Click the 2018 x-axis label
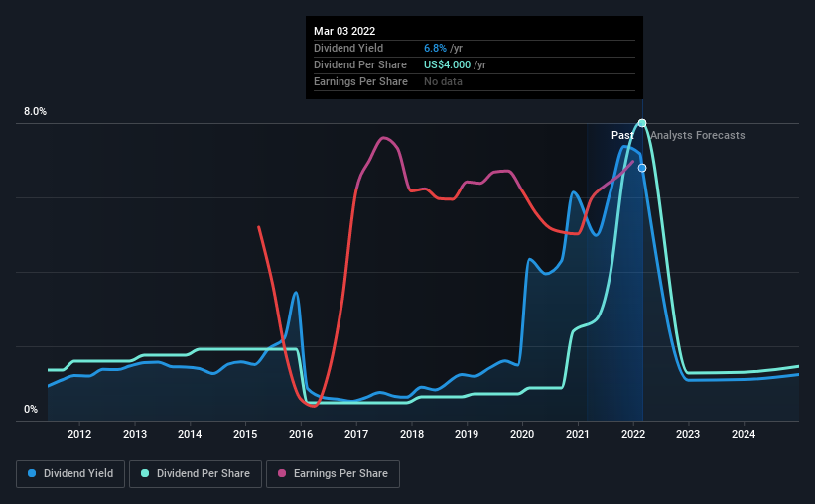The width and height of the screenshot is (815, 504). pyautogui.click(x=412, y=434)
